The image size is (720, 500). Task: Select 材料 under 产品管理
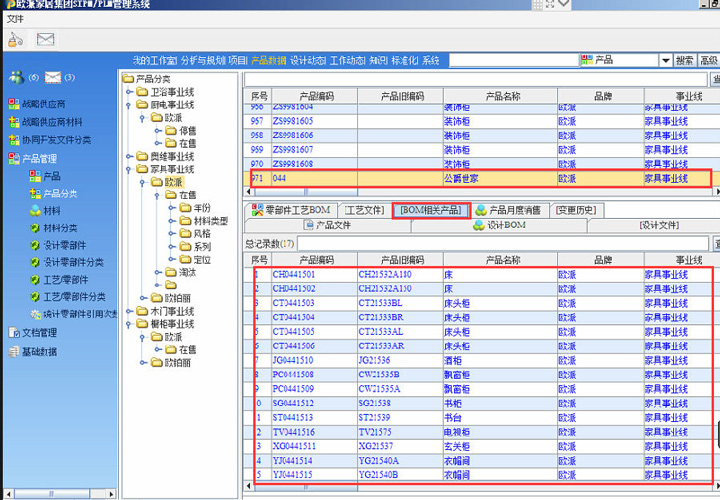[52, 211]
